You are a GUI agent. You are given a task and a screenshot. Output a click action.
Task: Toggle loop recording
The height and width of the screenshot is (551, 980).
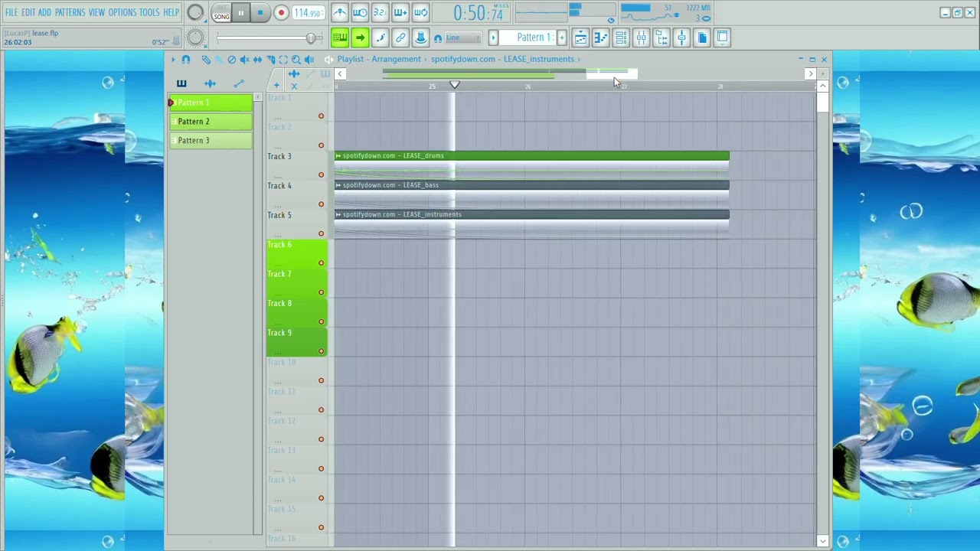point(420,12)
